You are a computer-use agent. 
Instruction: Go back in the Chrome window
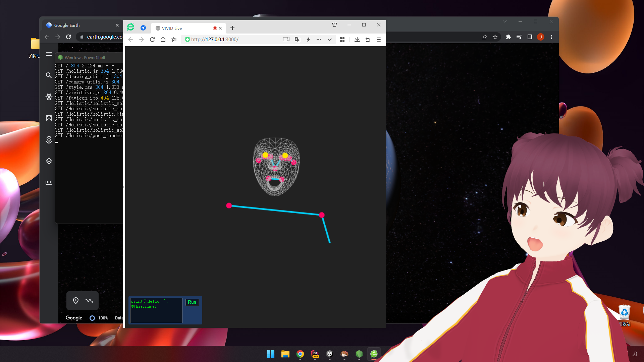[47, 37]
